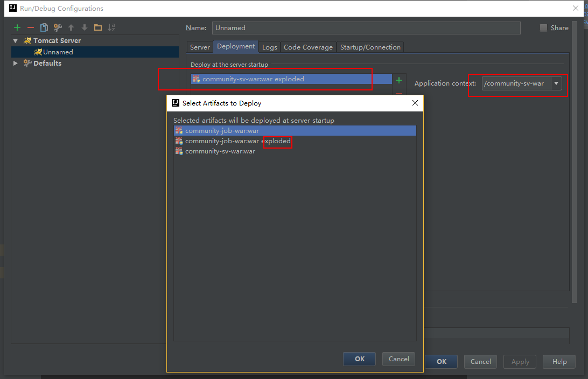Close the Run/Debug Configurations window
The height and width of the screenshot is (379, 588).
[x=576, y=8]
